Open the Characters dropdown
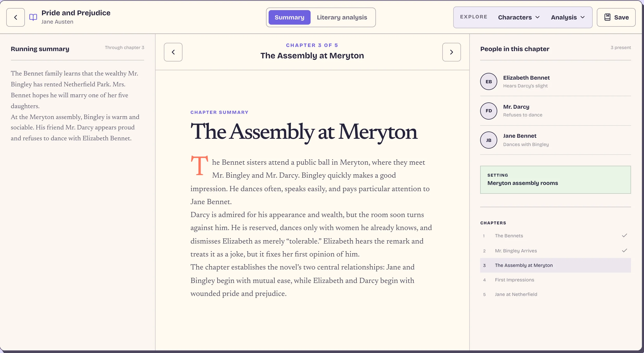644x353 pixels. pos(519,17)
